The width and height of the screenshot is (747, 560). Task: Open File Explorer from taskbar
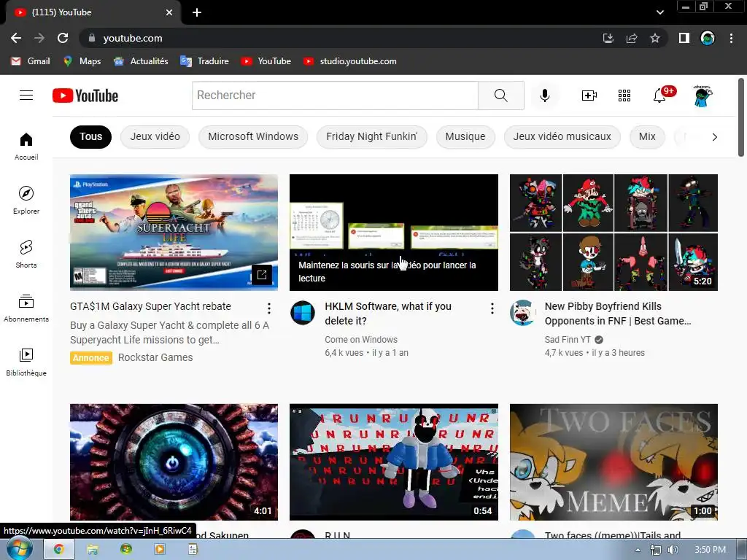point(93,550)
